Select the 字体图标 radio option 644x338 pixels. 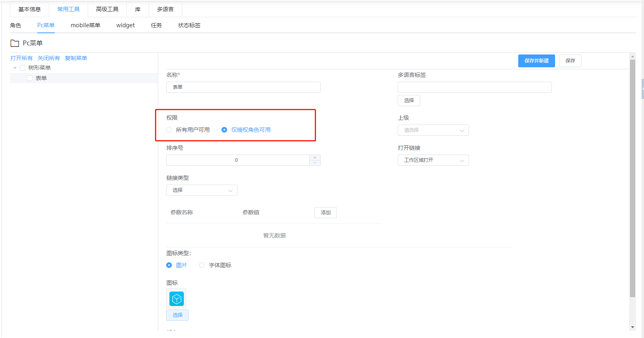click(x=202, y=265)
